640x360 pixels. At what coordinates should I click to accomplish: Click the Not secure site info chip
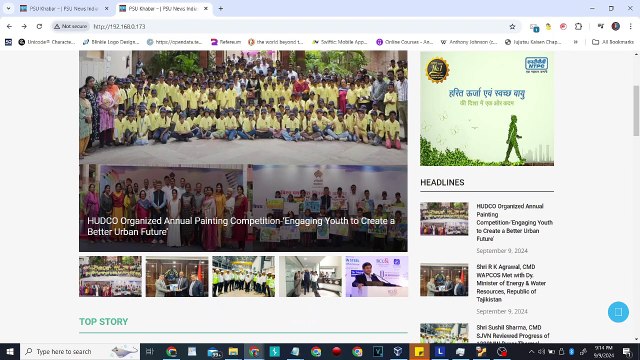(71, 27)
